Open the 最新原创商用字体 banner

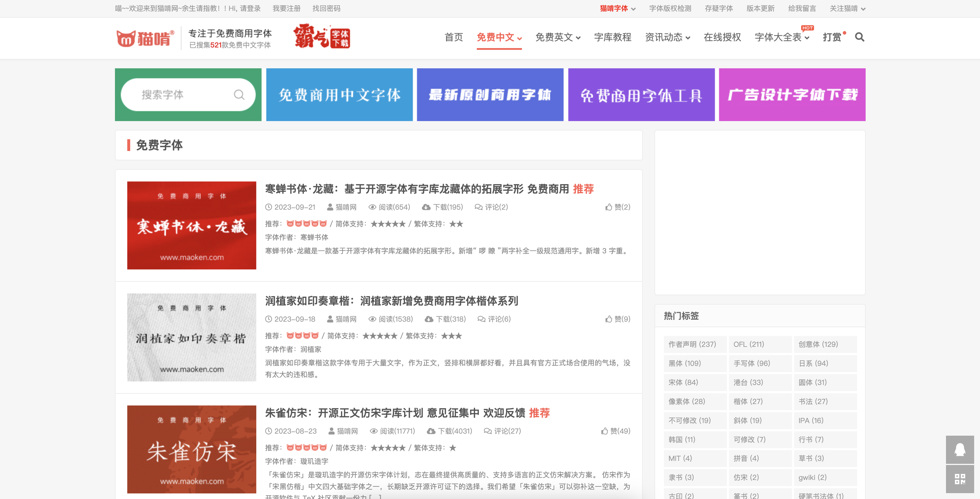(490, 95)
